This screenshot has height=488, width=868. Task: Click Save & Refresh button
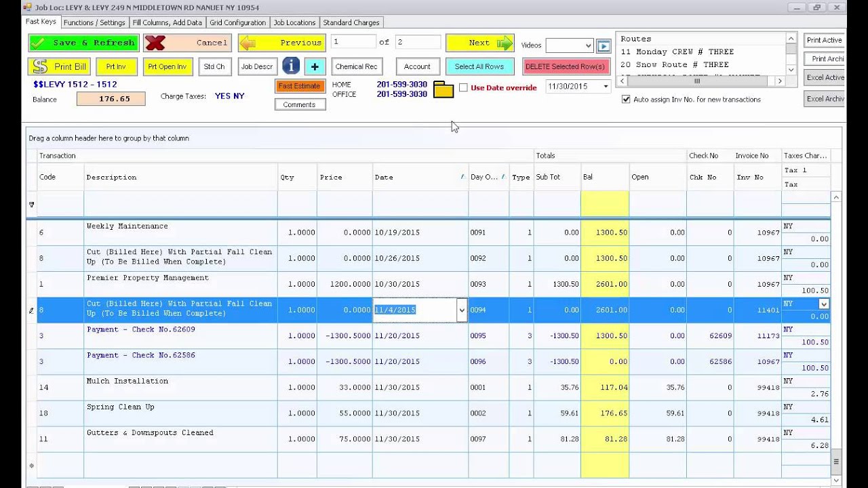(x=83, y=43)
